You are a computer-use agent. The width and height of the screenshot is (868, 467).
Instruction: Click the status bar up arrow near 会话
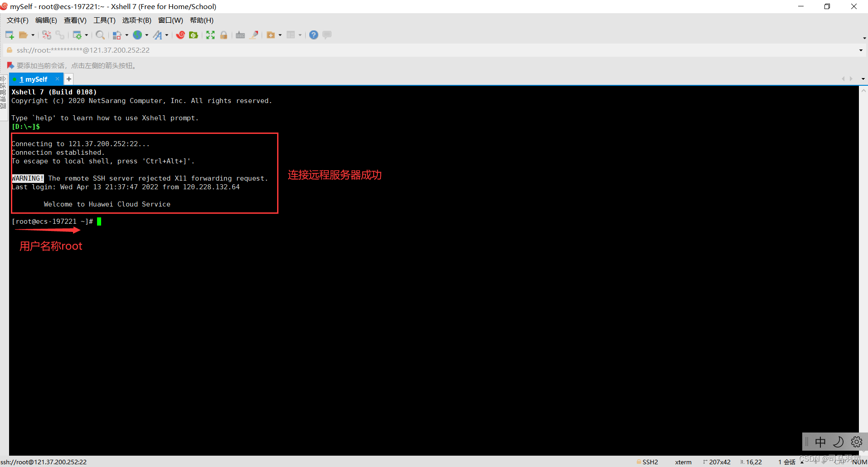click(x=802, y=462)
